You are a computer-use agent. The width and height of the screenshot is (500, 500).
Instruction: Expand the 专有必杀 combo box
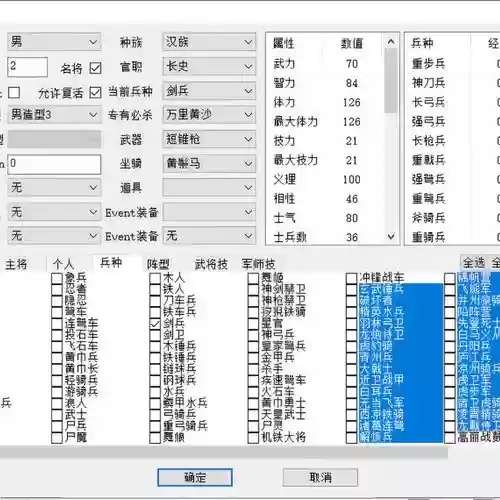(209, 115)
